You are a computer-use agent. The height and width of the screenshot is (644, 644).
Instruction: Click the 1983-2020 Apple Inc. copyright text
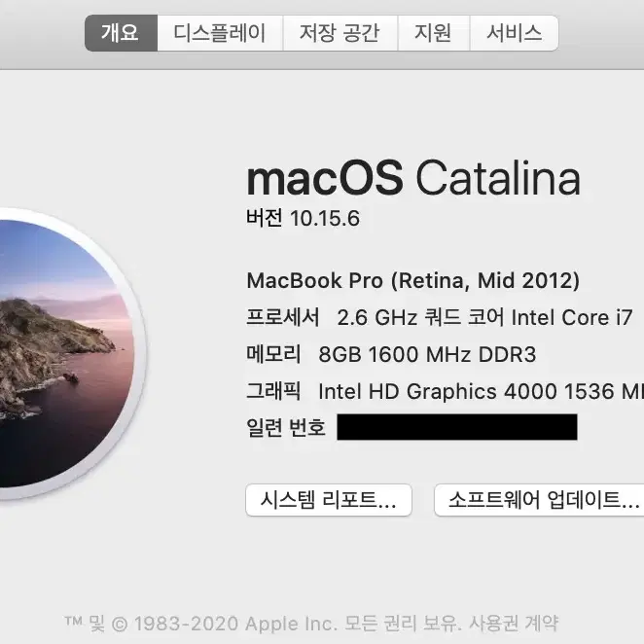[235, 624]
